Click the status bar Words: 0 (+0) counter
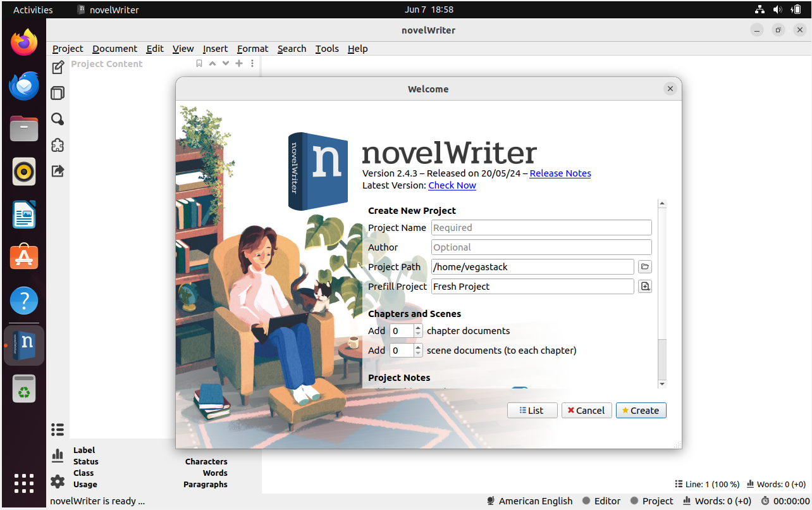 click(x=717, y=501)
